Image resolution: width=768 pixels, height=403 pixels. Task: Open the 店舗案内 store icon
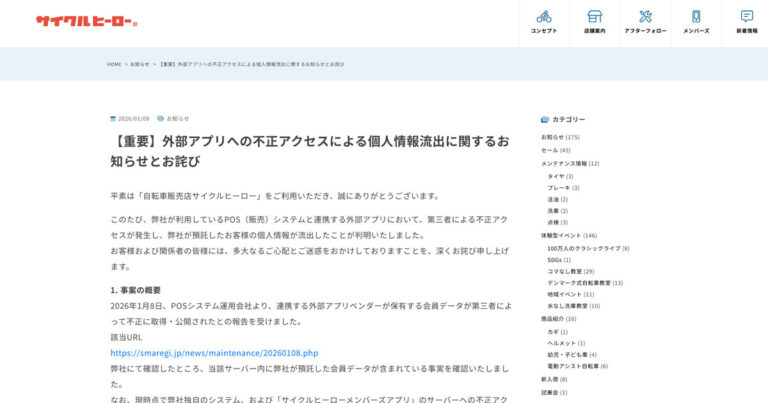tap(594, 17)
